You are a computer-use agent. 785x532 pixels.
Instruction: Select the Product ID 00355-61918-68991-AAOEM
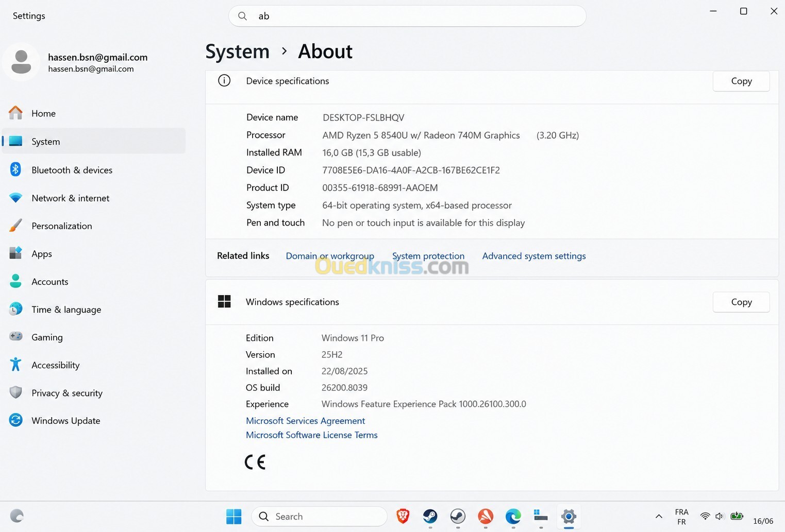point(380,187)
